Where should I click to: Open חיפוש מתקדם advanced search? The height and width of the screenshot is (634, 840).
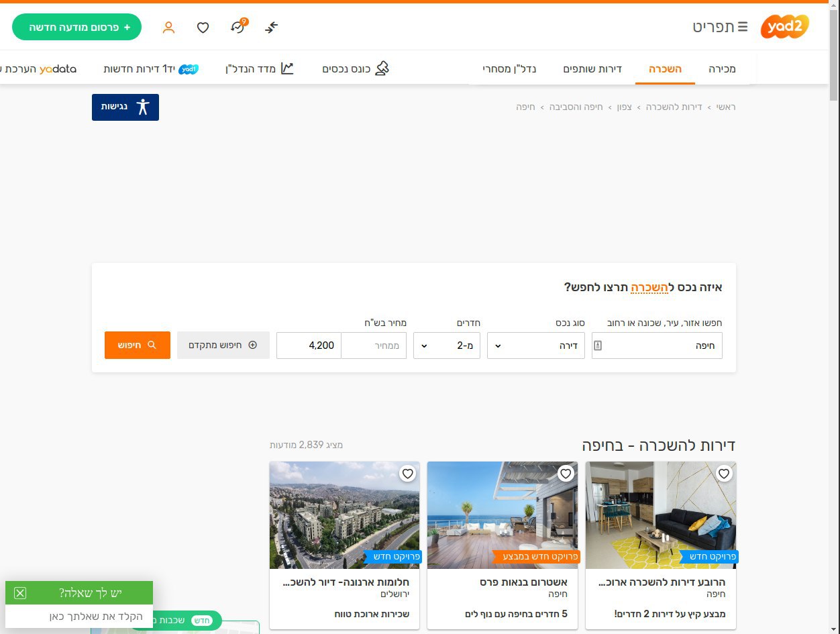click(x=223, y=345)
